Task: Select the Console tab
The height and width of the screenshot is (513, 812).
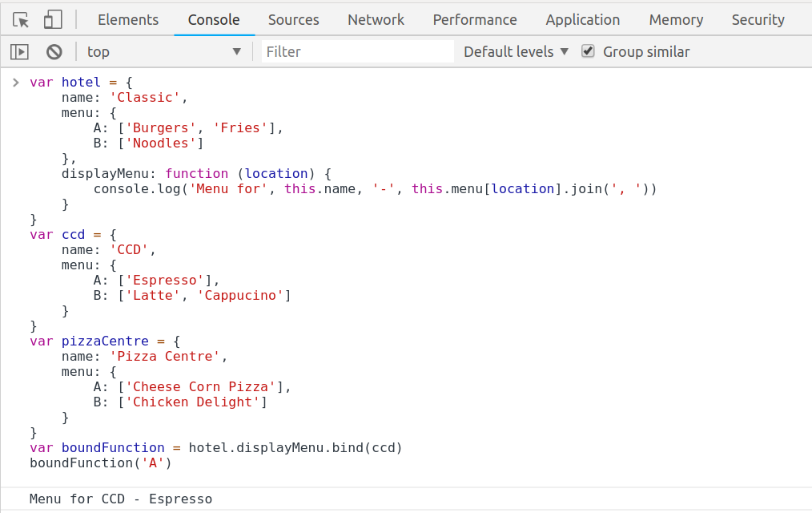Action: [214, 20]
